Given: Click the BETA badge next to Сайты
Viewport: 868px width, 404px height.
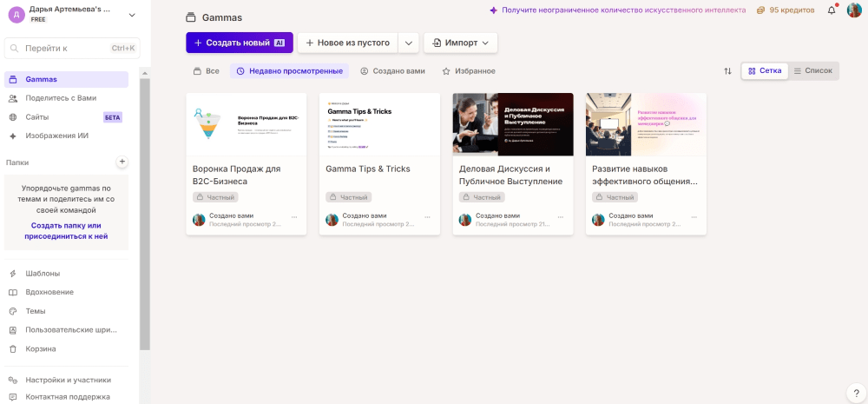Looking at the screenshot, I should click(x=112, y=117).
